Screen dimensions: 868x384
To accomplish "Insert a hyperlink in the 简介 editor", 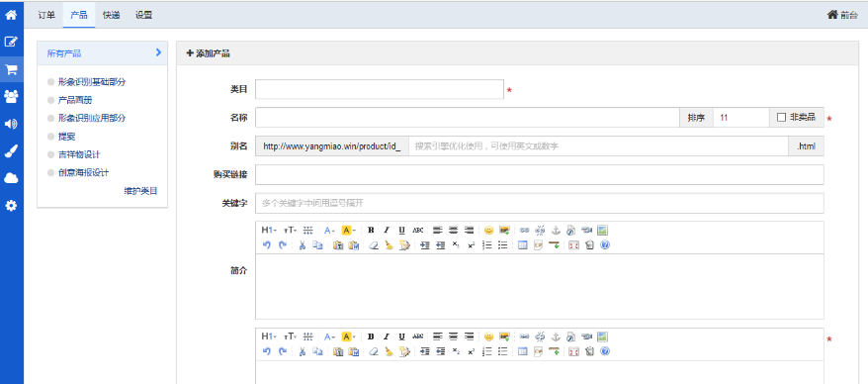I will 524,230.
